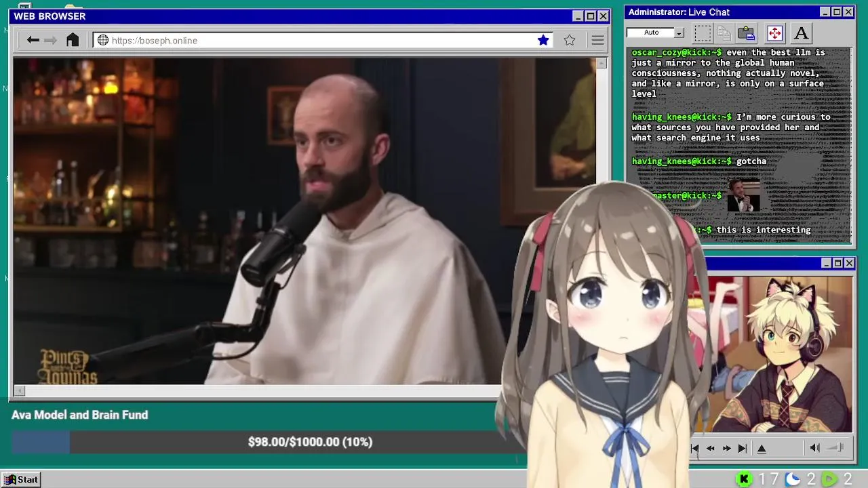The height and width of the screenshot is (488, 868).
Task: Fast forward in the media player
Action: point(726,448)
